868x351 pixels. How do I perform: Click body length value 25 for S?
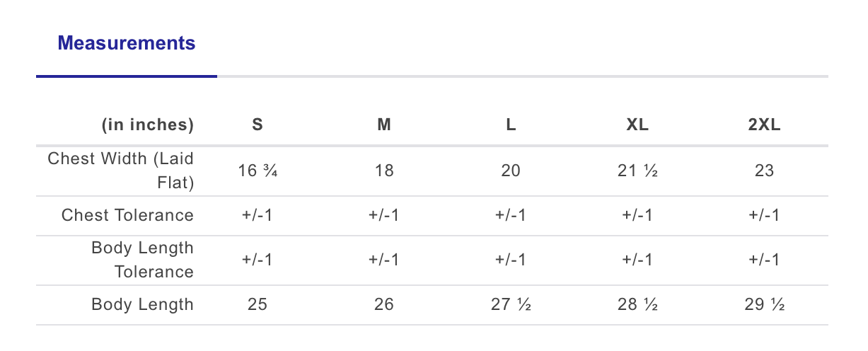(257, 305)
